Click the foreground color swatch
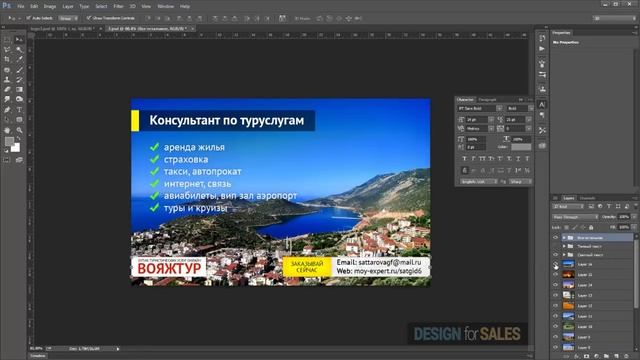The height and width of the screenshot is (360, 640). tap(9, 141)
